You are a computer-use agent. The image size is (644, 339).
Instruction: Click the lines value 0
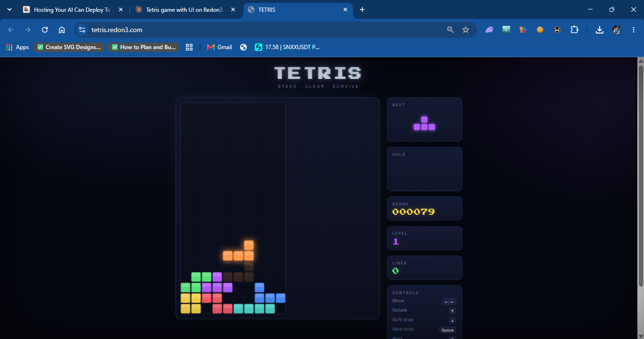[x=396, y=271]
